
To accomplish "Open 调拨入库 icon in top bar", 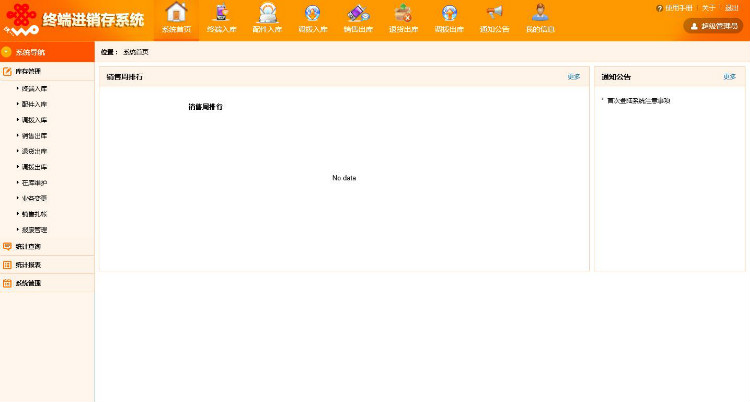I will pyautogui.click(x=313, y=13).
